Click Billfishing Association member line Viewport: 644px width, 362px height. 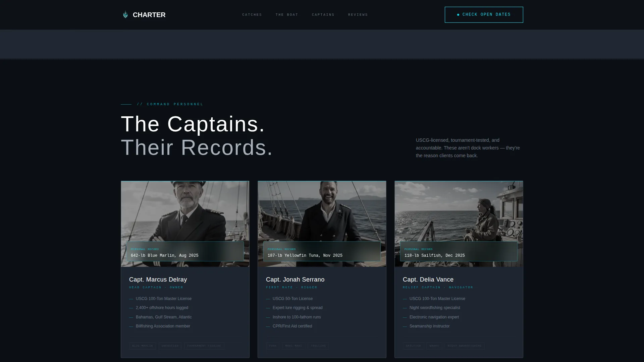[163, 326]
